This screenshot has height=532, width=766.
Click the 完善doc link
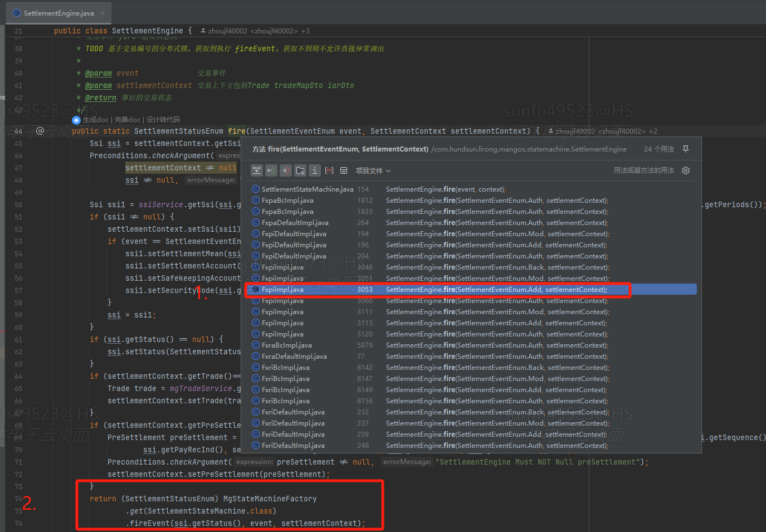(128, 120)
